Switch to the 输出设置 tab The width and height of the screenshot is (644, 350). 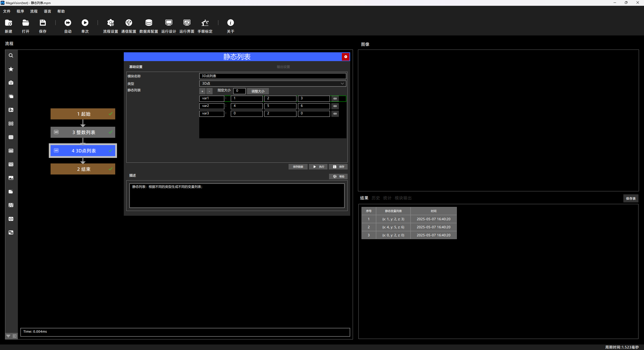coord(283,67)
